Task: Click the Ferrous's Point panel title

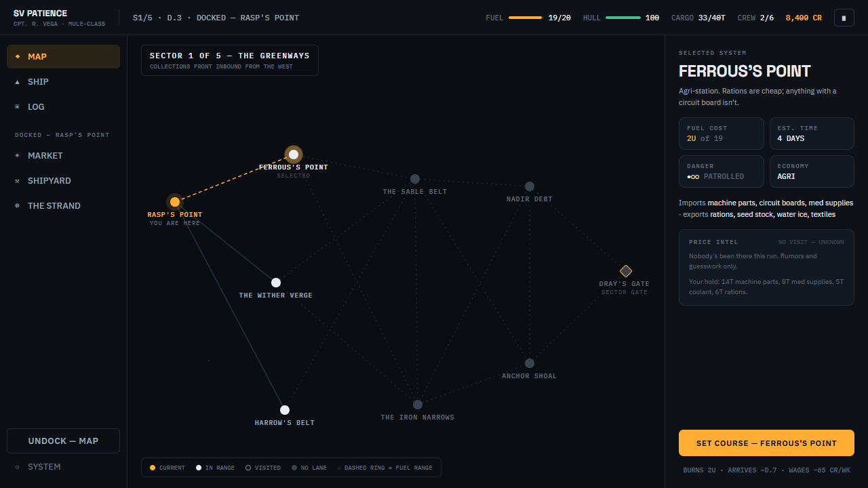Action: pos(745,71)
